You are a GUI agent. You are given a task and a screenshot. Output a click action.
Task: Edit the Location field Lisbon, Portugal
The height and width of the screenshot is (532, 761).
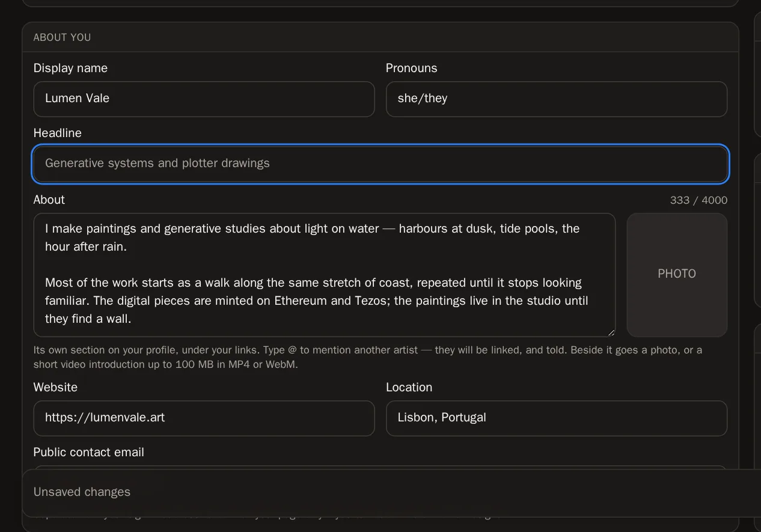coord(556,418)
